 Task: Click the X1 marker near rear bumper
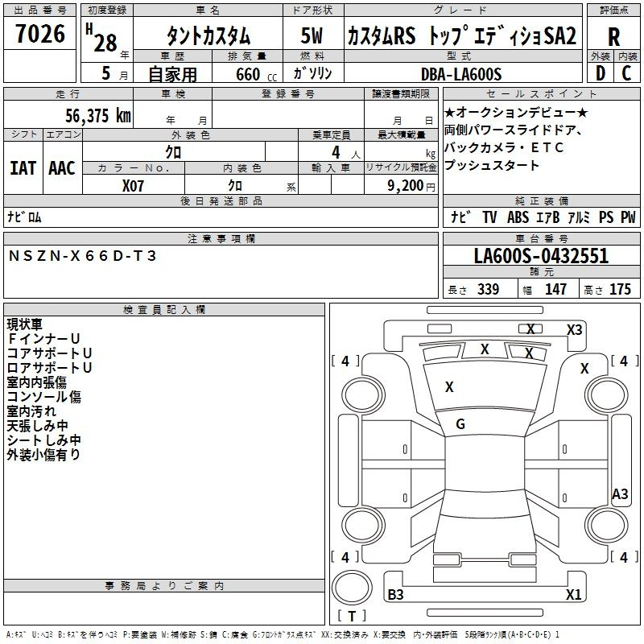coord(573,595)
